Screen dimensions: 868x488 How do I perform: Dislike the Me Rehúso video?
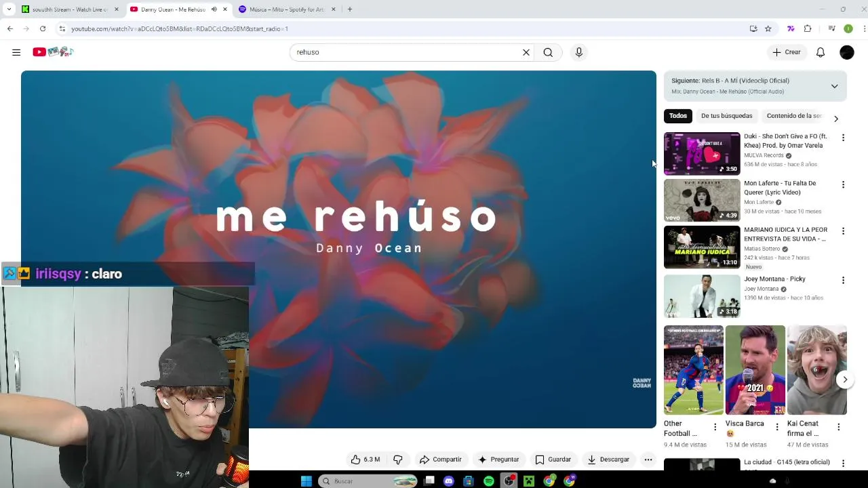coord(398,460)
